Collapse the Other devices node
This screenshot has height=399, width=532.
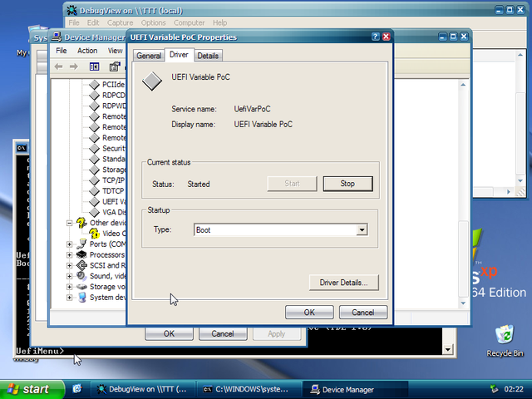[x=69, y=223]
